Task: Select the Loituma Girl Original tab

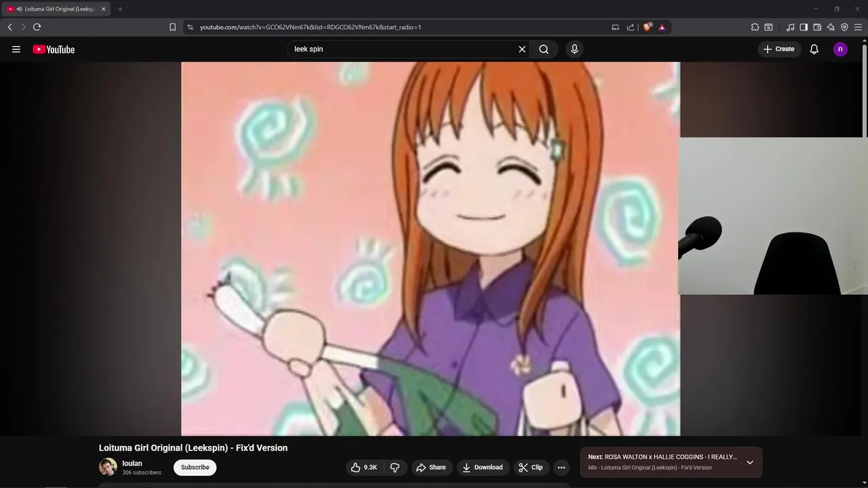Action: point(56,9)
